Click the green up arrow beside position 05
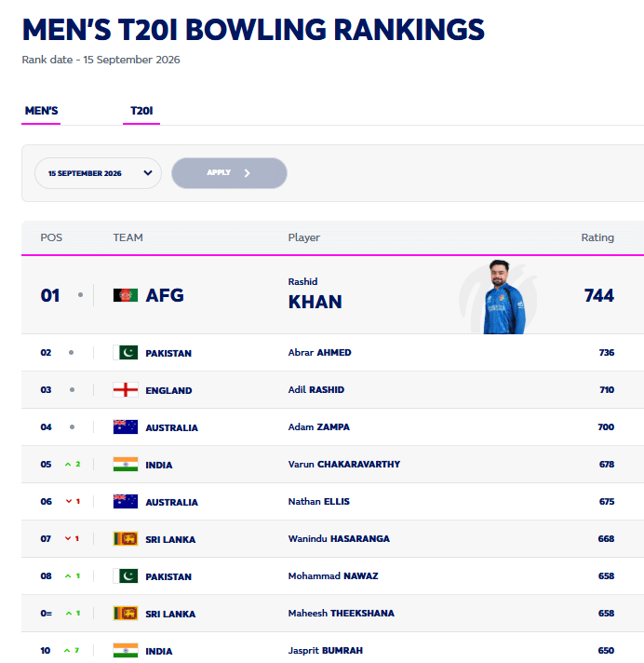The width and height of the screenshot is (644, 663). click(68, 465)
